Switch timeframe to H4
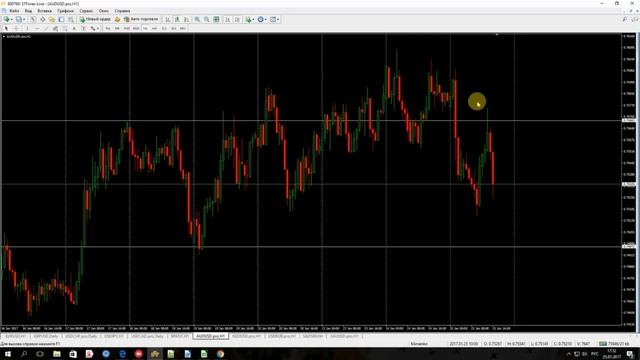 click(x=155, y=28)
